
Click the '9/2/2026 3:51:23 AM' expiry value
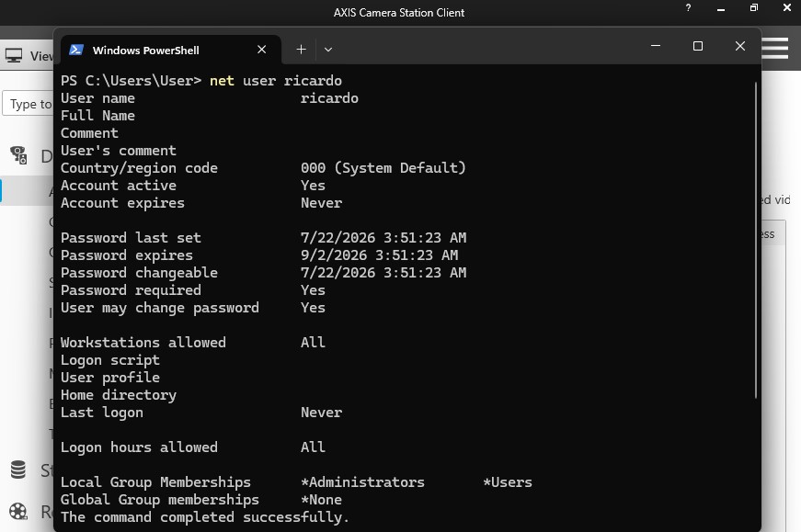(379, 255)
